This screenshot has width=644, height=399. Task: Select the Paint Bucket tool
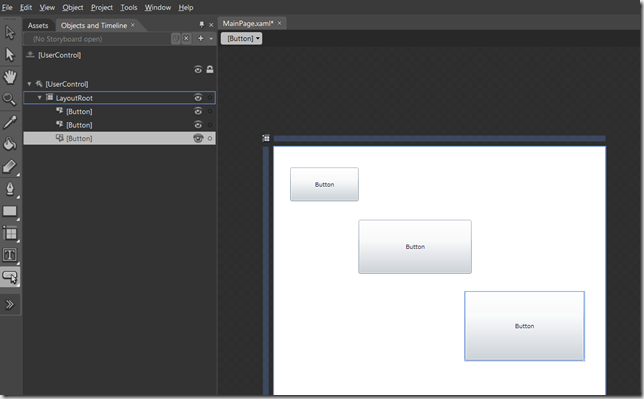[10, 144]
